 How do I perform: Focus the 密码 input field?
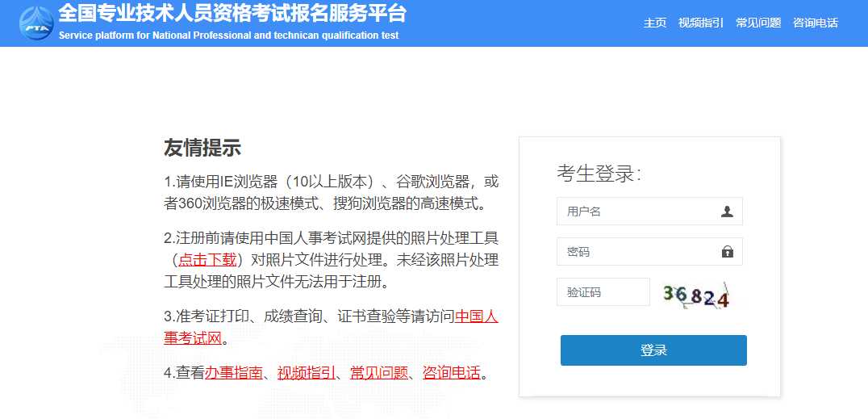coord(637,252)
